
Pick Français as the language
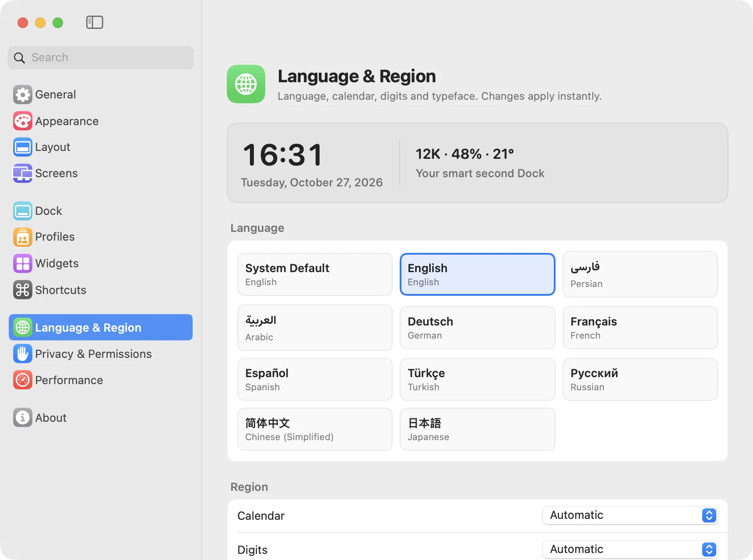pyautogui.click(x=640, y=328)
